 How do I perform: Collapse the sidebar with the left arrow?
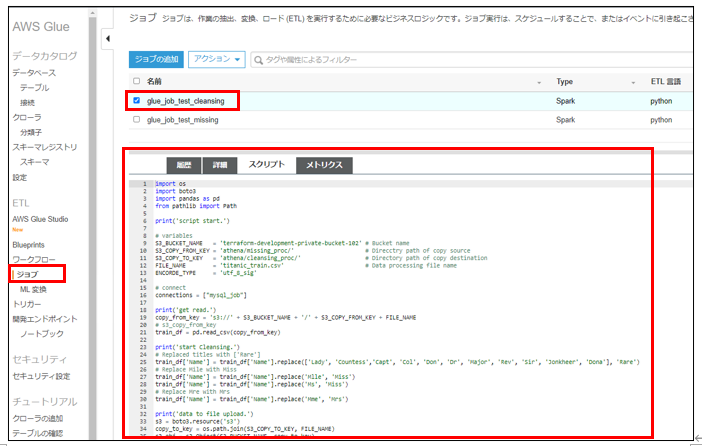click(107, 39)
